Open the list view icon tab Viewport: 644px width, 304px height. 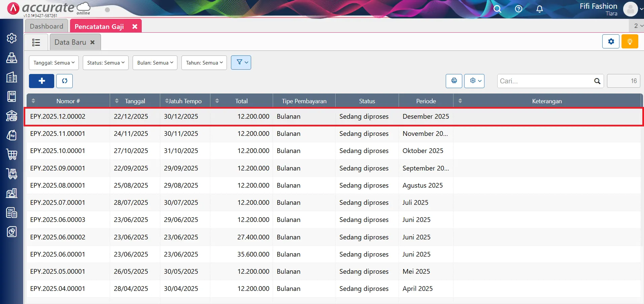pos(36,42)
